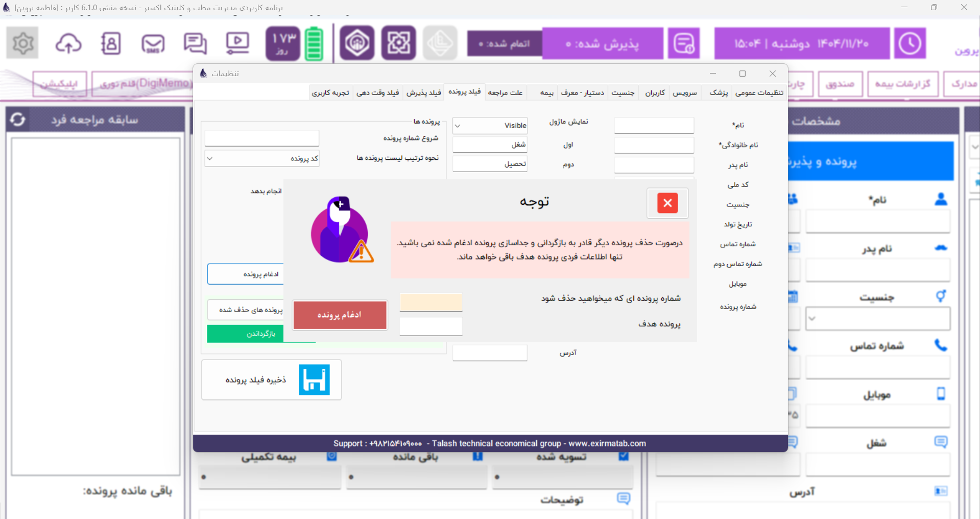The height and width of the screenshot is (519, 980).
Task: Click the blue floppy disk save icon
Action: tap(314, 380)
